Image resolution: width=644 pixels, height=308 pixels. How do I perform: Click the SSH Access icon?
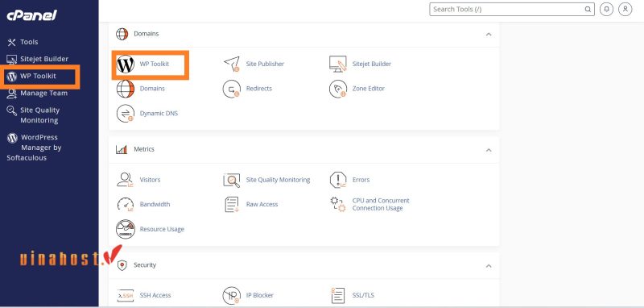click(126, 295)
